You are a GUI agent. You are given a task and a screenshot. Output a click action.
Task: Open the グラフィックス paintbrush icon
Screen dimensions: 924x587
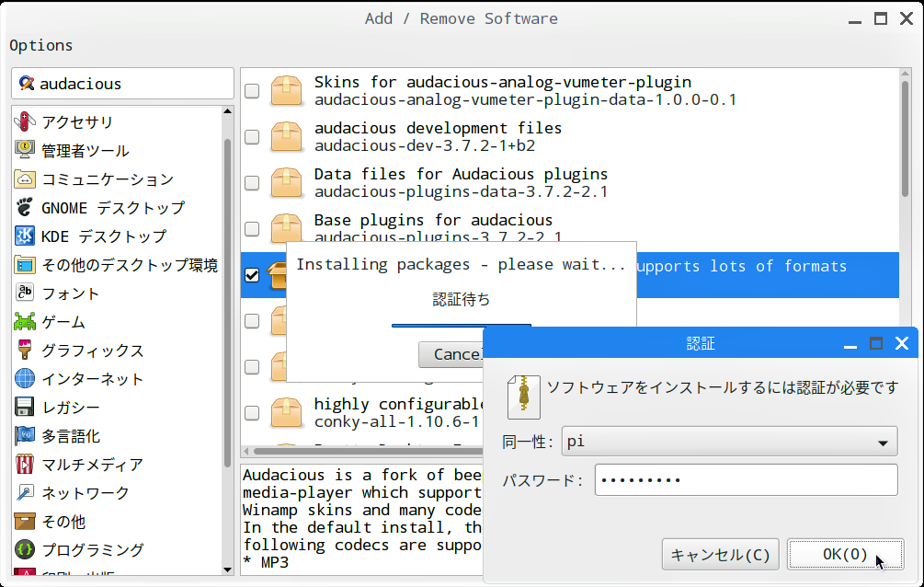tap(25, 350)
